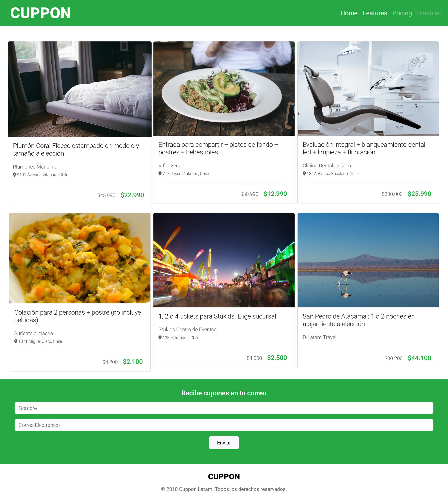Go to the Features nav item

click(x=375, y=13)
